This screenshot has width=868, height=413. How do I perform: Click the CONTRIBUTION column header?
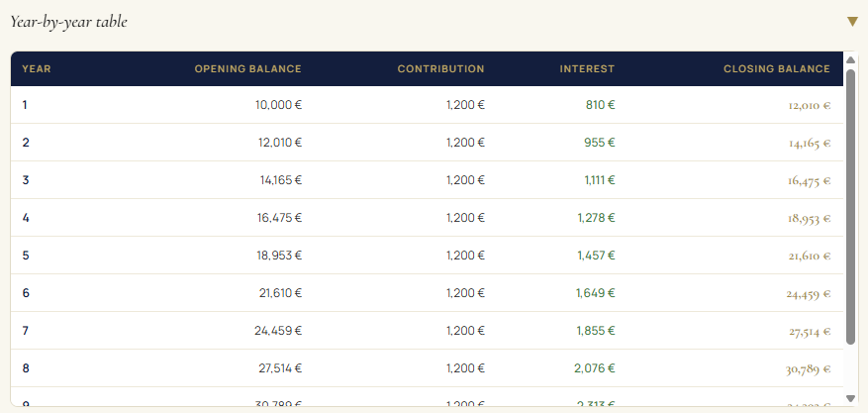pos(440,69)
